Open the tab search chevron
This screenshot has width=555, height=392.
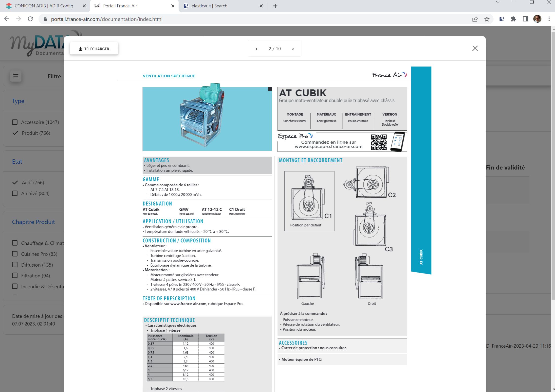[x=498, y=2]
